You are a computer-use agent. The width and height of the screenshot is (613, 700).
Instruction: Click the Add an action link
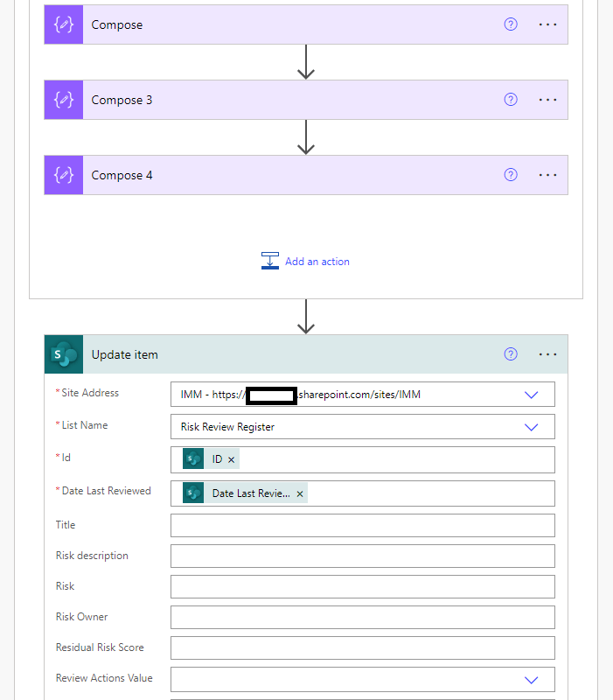(317, 262)
